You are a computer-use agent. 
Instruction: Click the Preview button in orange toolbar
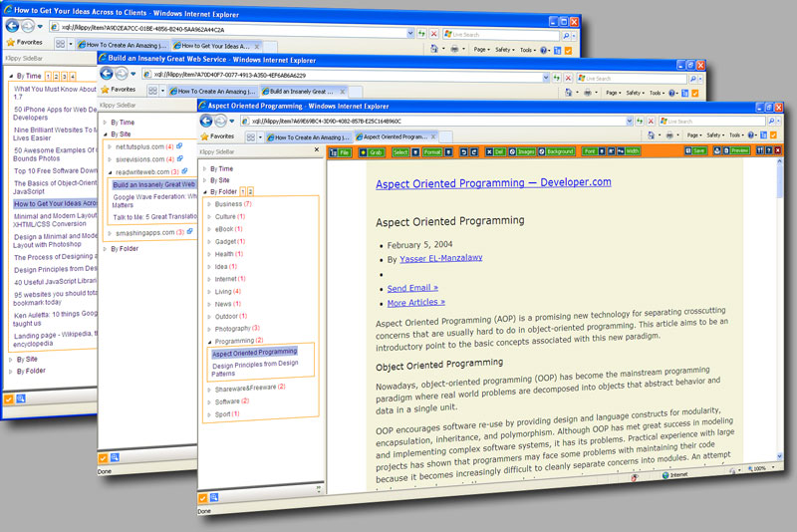coord(737,150)
